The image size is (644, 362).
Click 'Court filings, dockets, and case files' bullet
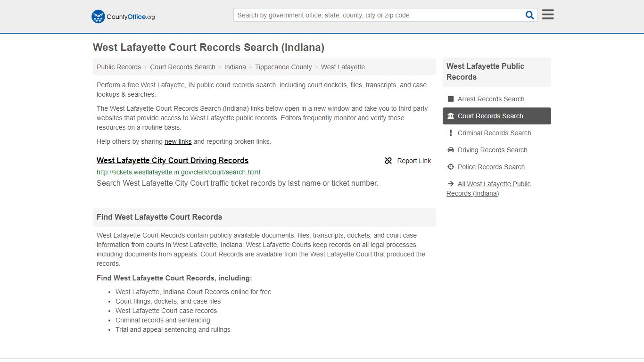168,301
